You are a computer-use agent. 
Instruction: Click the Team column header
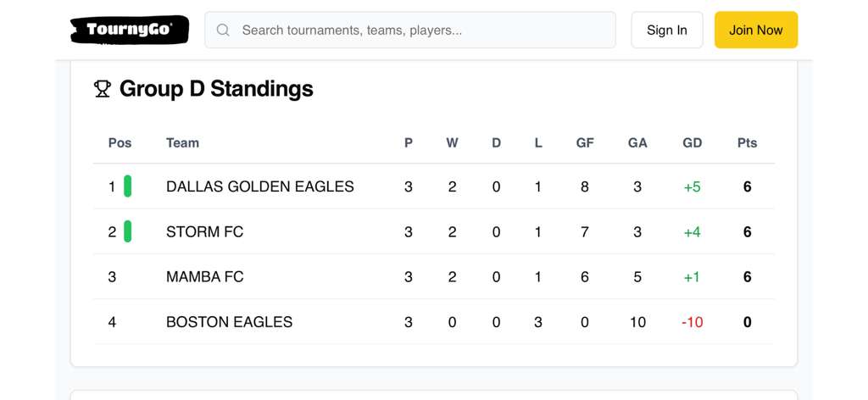(182, 142)
